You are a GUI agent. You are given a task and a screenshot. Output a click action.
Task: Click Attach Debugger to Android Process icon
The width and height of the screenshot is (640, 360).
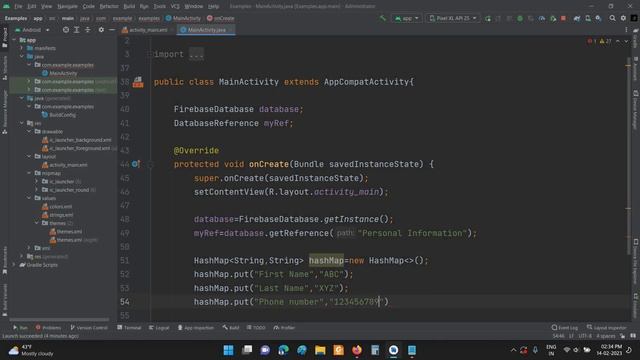coord(553,18)
